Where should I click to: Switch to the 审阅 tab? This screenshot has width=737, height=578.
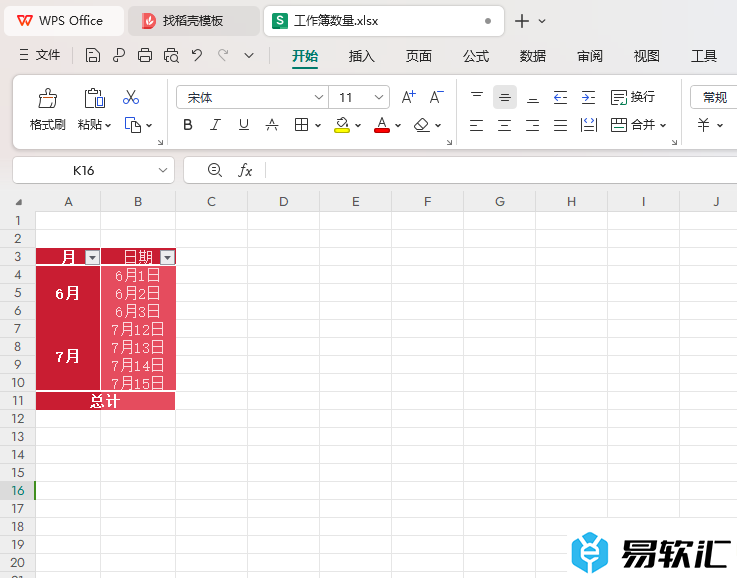(590, 56)
